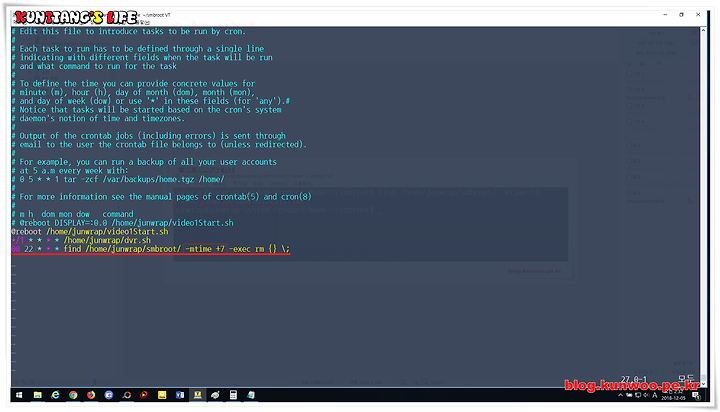The height and width of the screenshot is (412, 720).
Task: Open the Calculator from the taskbar
Action: (233, 395)
